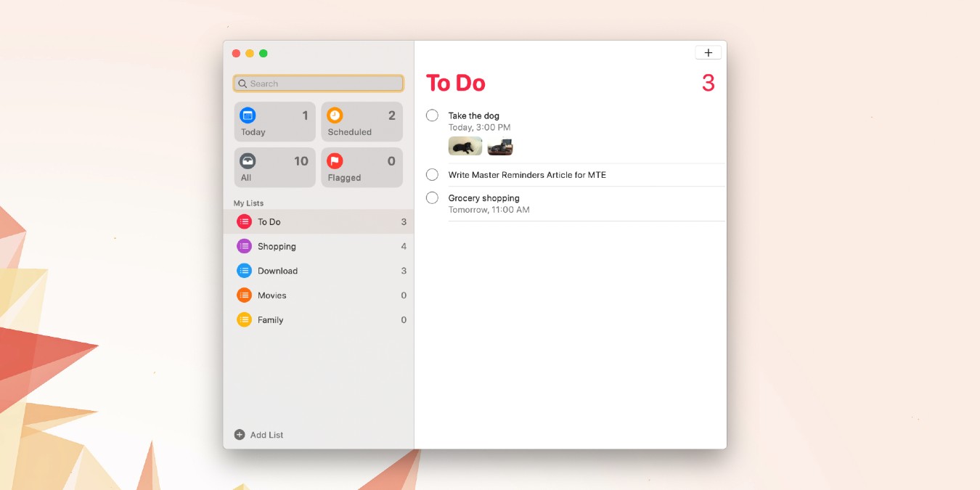View the second attachment thumbnail
This screenshot has height=490, width=980.
click(x=499, y=146)
